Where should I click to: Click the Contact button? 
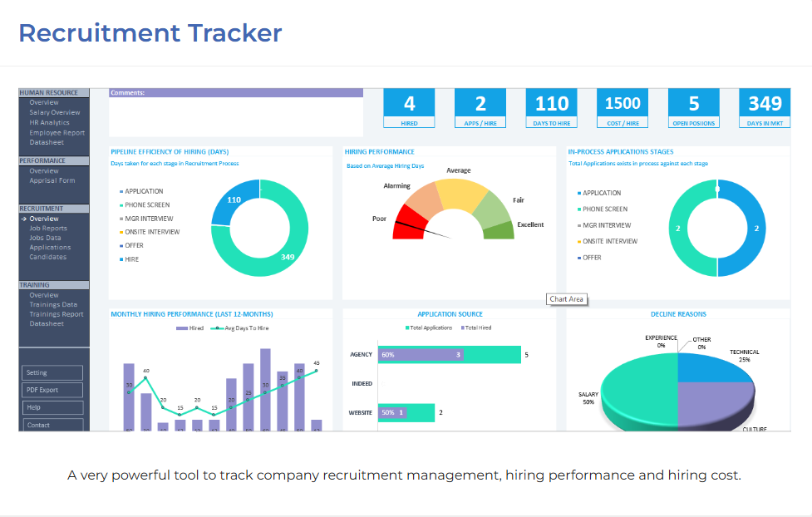point(52,425)
